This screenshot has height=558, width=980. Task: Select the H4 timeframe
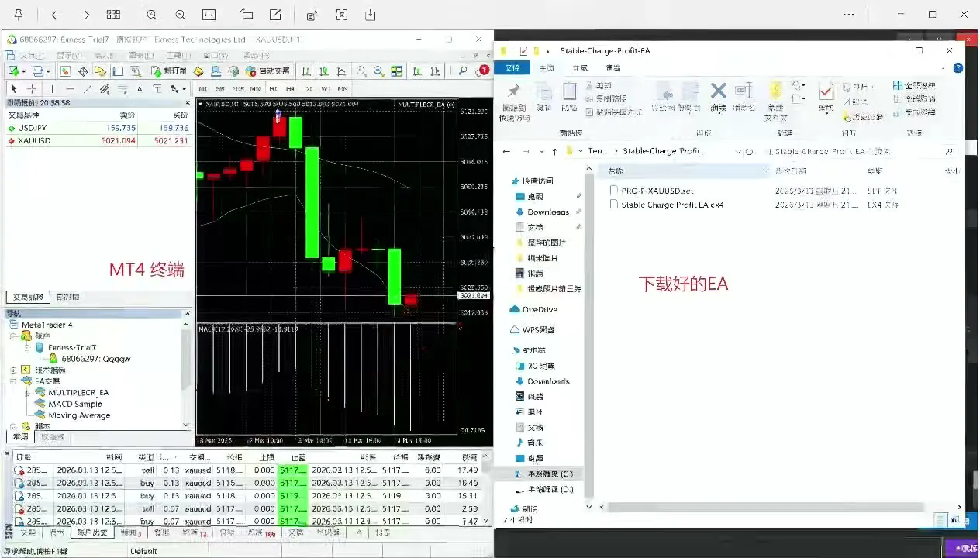tap(290, 89)
